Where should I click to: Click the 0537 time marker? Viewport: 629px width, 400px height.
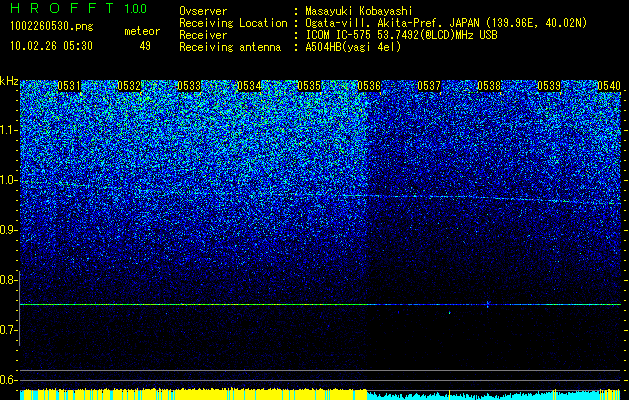[x=429, y=86]
